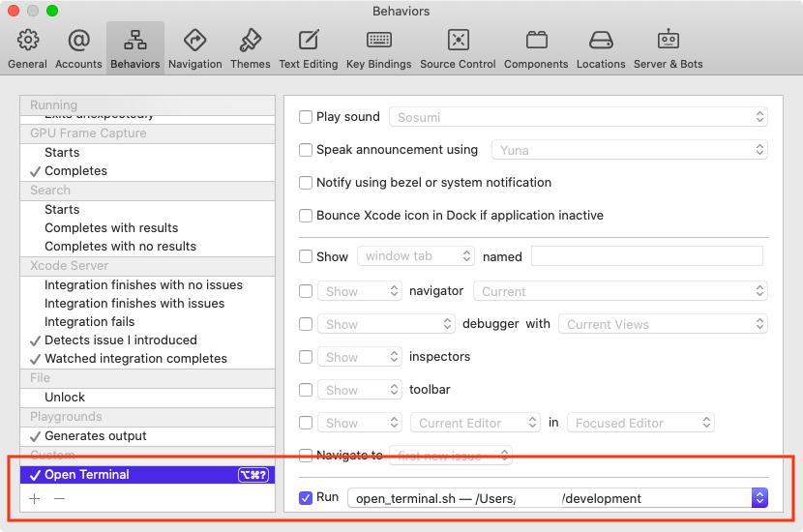The height and width of the screenshot is (532, 803).
Task: Toggle the Current Editor row checkbox
Action: (x=306, y=423)
